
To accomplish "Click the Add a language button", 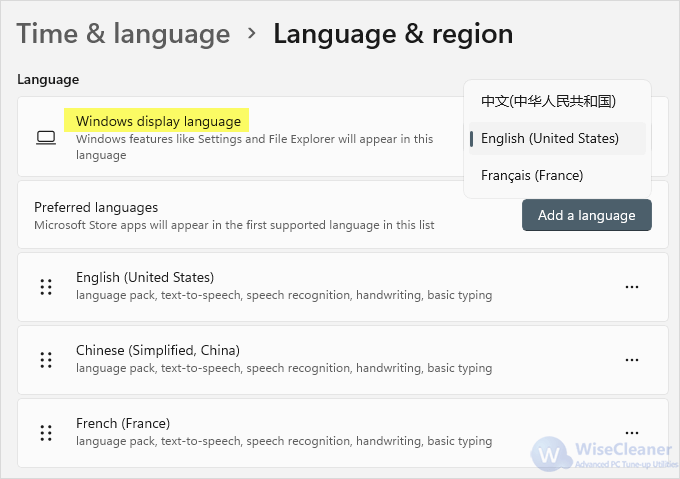I will [586, 215].
